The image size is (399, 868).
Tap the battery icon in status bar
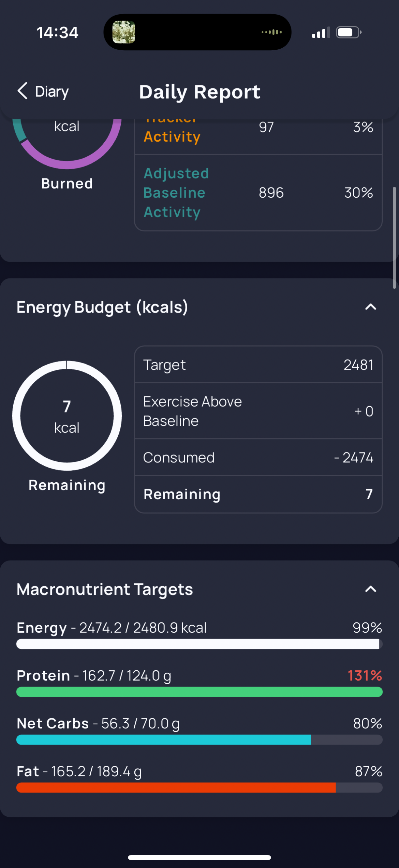(x=348, y=32)
